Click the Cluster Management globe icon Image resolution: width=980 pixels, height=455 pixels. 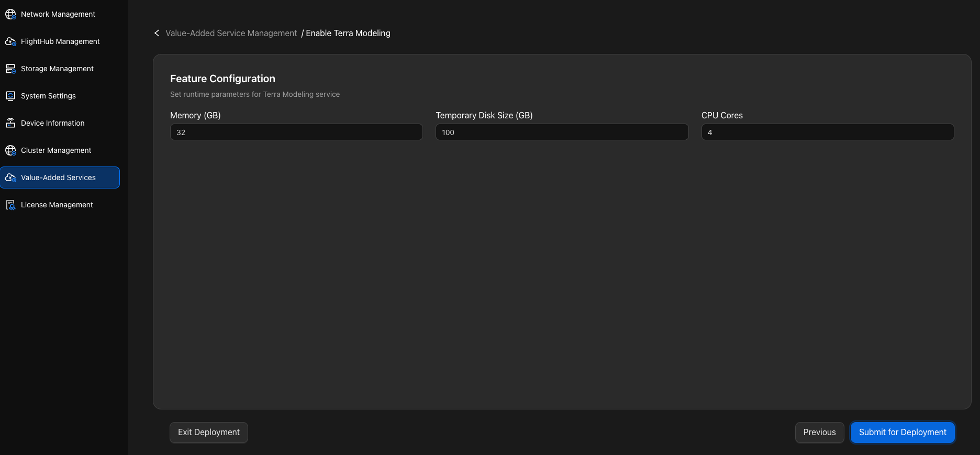[x=10, y=150]
